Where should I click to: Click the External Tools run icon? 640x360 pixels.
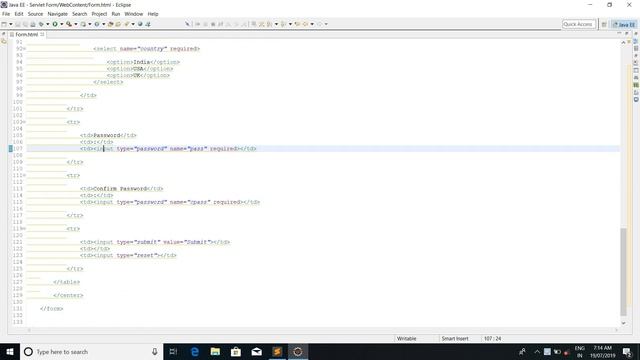click(x=69, y=24)
